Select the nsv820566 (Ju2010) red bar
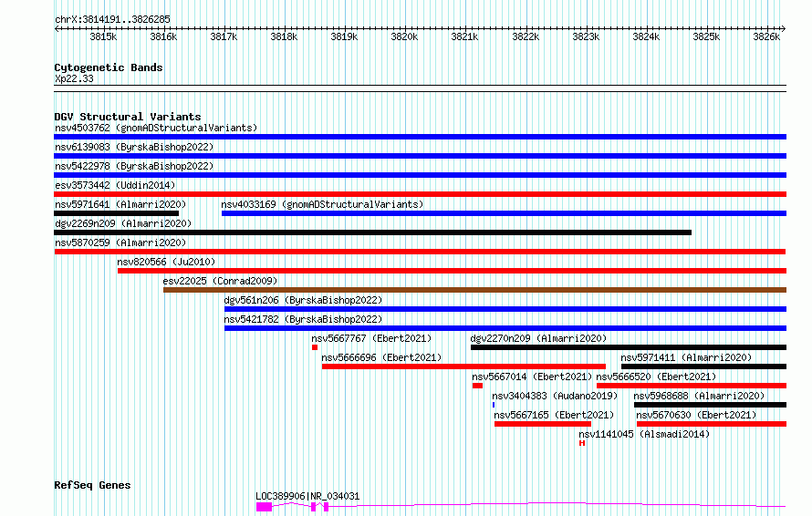This screenshot has width=812, height=516. tap(453, 271)
